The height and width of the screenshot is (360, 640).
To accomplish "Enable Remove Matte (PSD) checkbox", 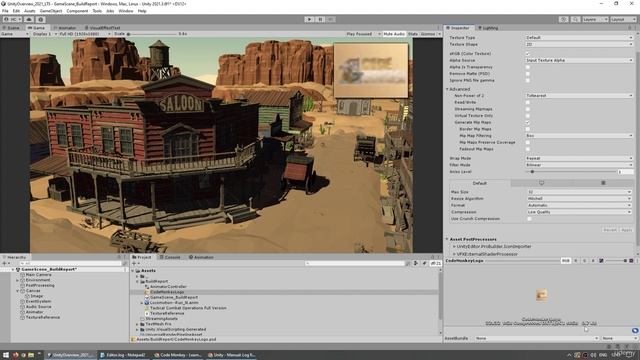I will tap(528, 74).
